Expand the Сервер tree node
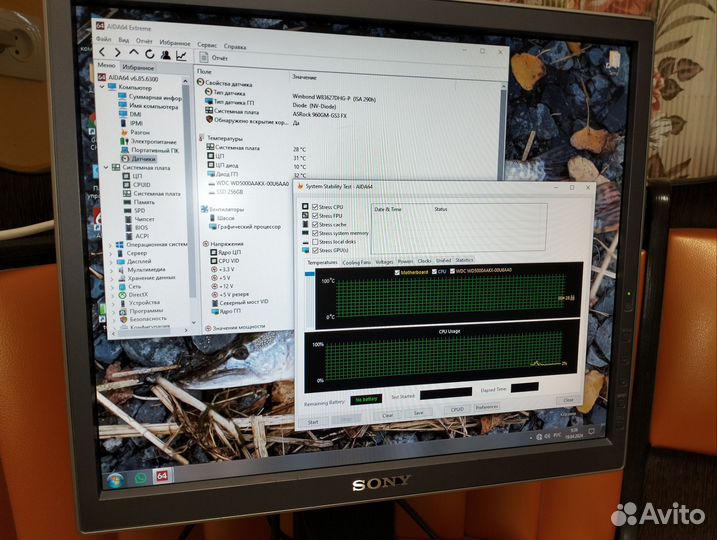 pos(110,253)
